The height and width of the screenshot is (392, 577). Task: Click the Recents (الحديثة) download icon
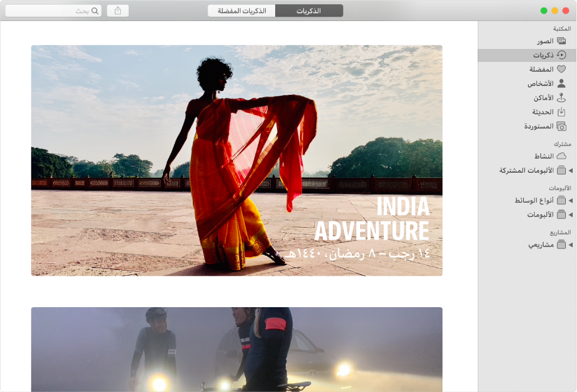coord(561,112)
